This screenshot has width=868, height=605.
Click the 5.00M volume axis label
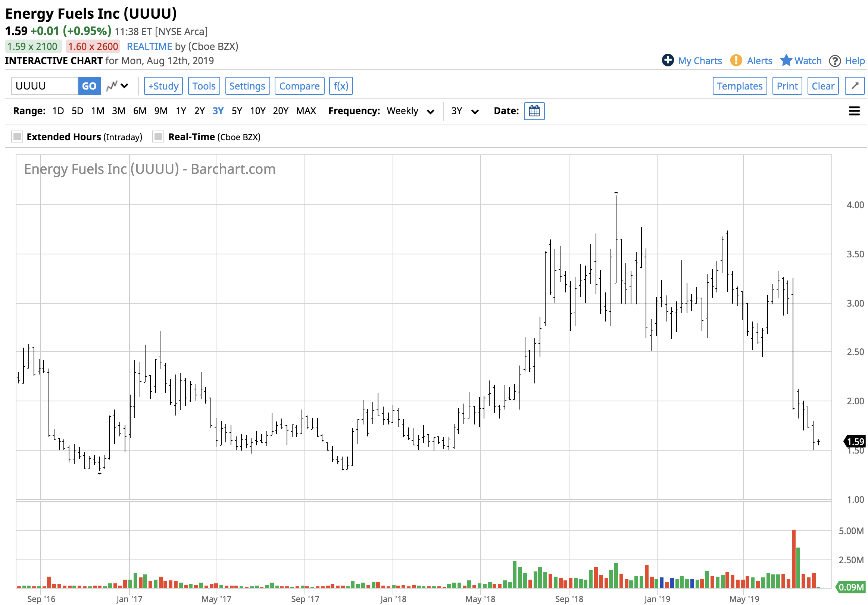pyautogui.click(x=851, y=531)
